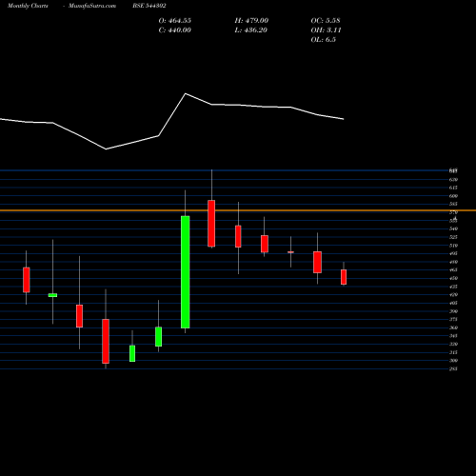Click the close value 'C: 440.00'
The image size is (476, 476).
pyautogui.click(x=175, y=30)
